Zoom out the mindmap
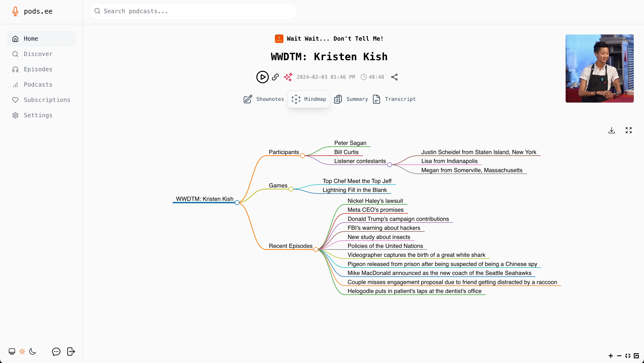The image size is (644, 363). click(x=619, y=356)
